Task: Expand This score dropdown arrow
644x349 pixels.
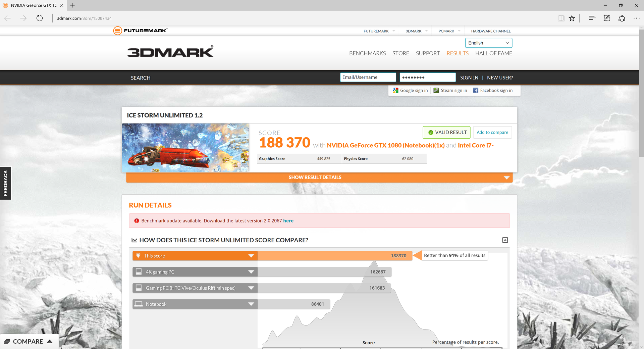Action: [251, 256]
